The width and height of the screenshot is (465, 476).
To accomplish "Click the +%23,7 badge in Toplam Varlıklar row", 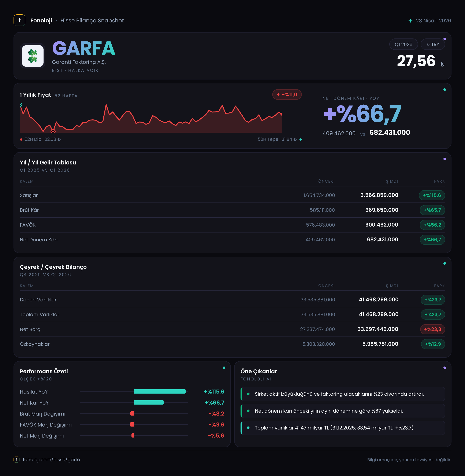I will tap(432, 315).
